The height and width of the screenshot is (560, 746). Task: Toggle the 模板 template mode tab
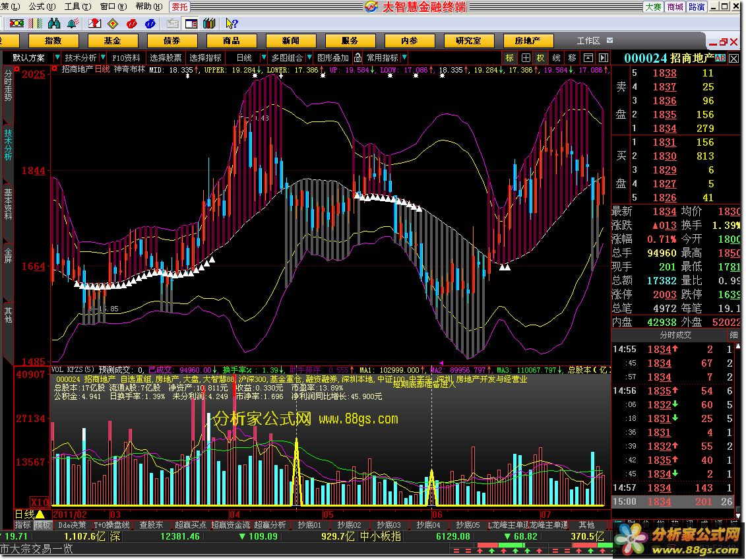42,525
